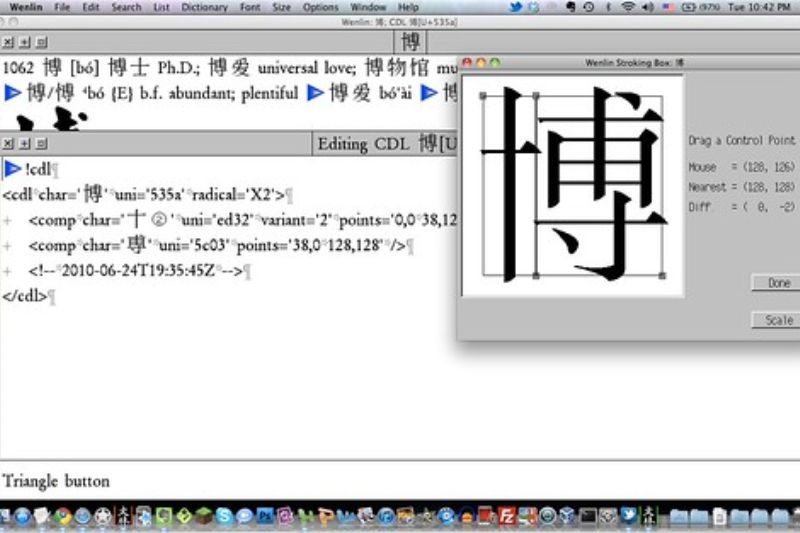
Task: Click the US flag input menu icon
Action: (x=667, y=7)
